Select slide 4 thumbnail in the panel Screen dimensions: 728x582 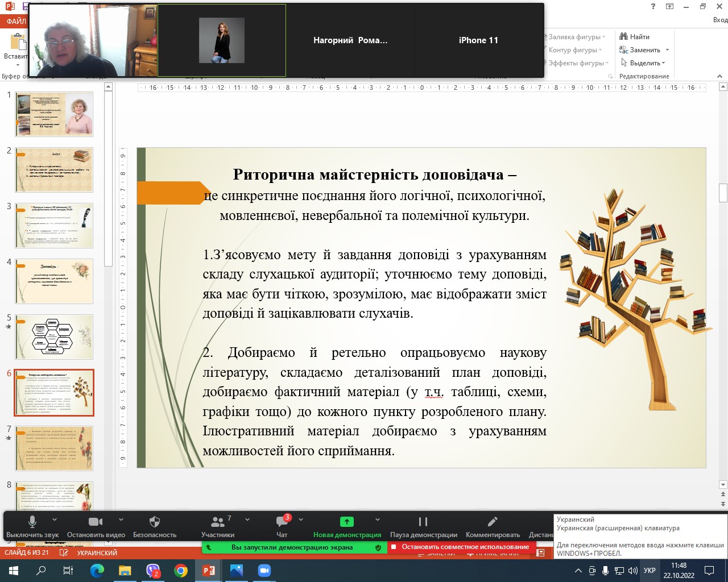point(54,281)
